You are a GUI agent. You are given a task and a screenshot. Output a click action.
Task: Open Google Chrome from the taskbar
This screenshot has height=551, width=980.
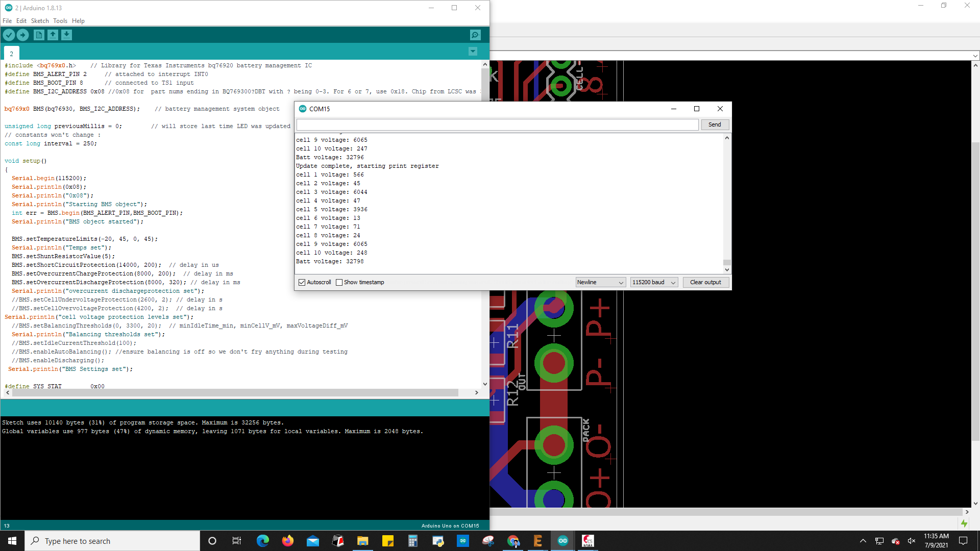(513, 541)
